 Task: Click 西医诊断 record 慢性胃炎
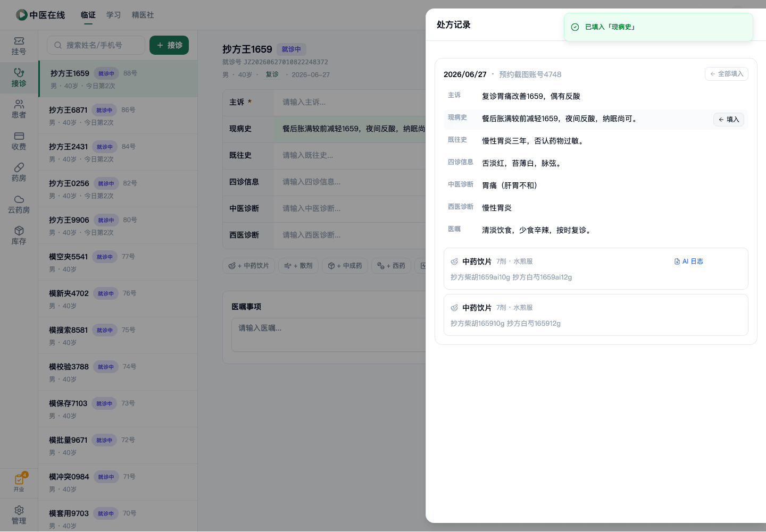pos(497,208)
